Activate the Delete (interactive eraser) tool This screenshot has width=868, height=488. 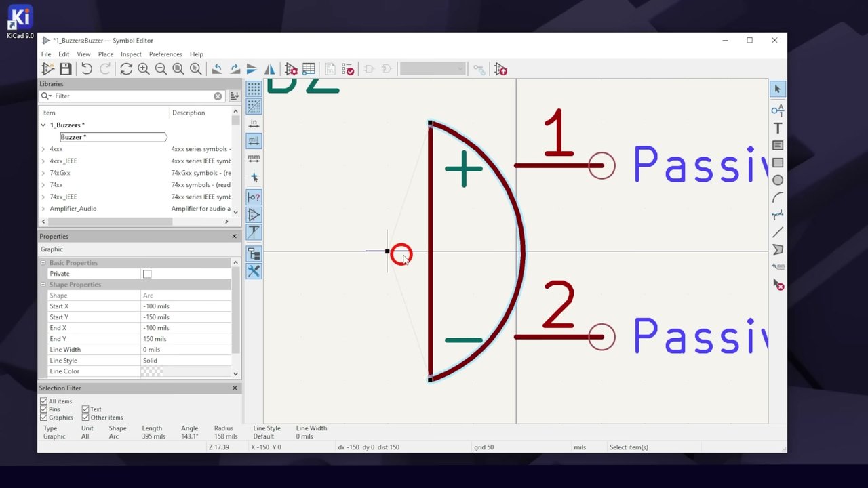(x=778, y=285)
